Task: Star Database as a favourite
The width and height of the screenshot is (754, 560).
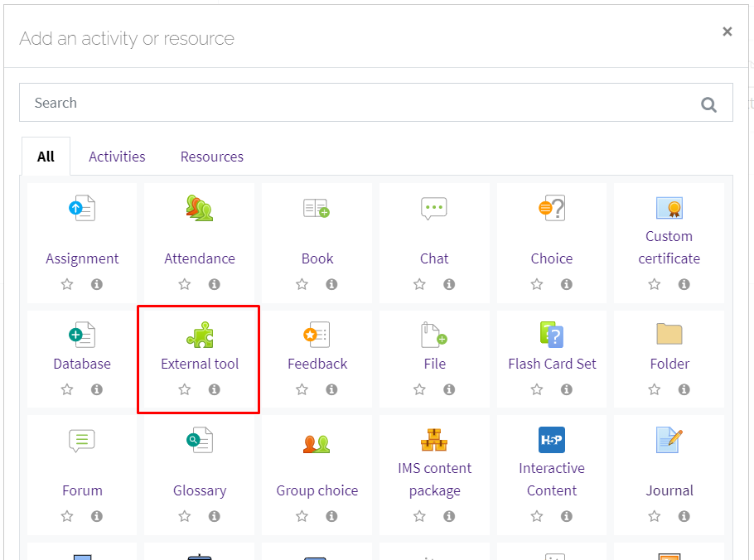Action: (x=67, y=389)
